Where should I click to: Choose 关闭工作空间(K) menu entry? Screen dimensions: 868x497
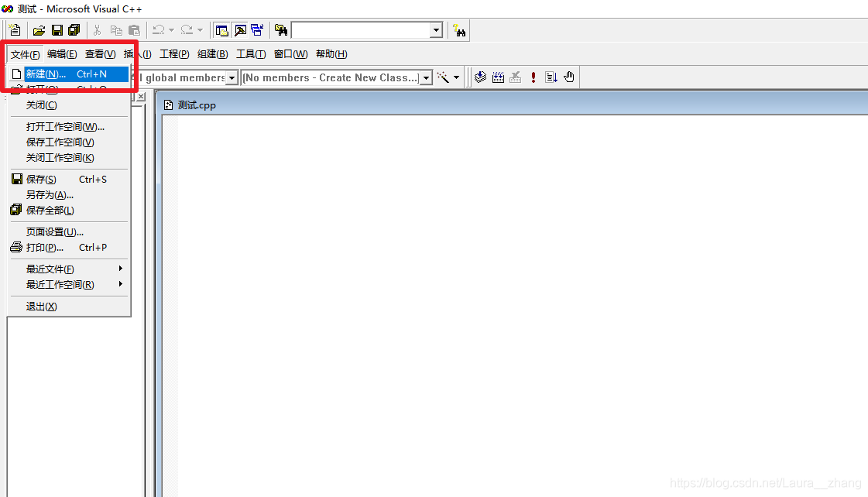[x=69, y=158]
